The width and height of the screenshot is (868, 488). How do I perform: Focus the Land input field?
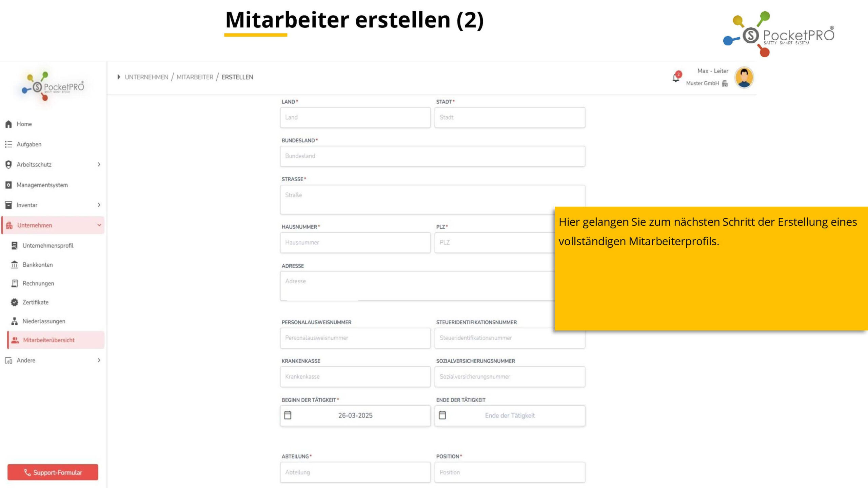pyautogui.click(x=355, y=118)
